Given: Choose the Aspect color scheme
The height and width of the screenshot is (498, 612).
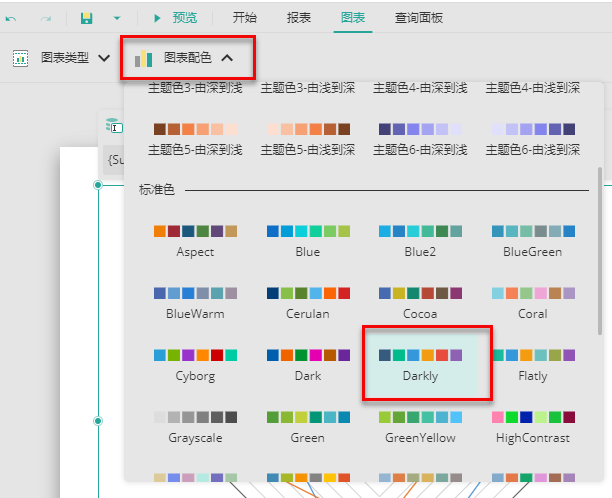Looking at the screenshot, I should [196, 241].
